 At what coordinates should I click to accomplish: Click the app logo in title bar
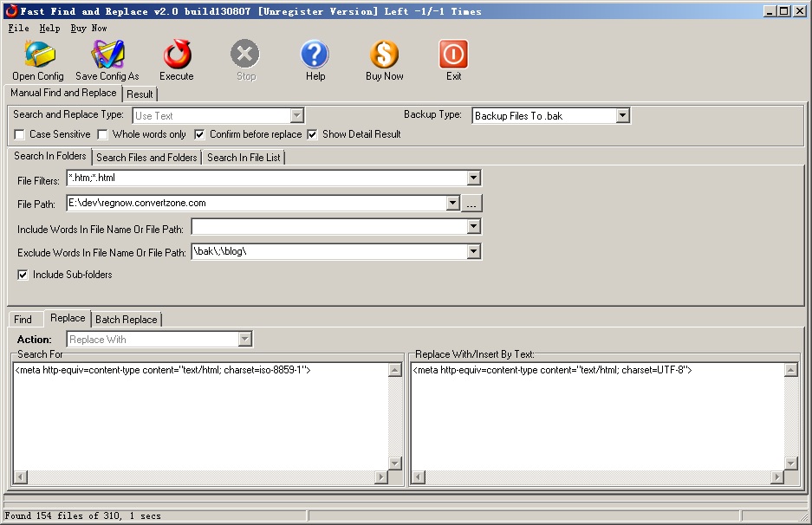[x=11, y=11]
